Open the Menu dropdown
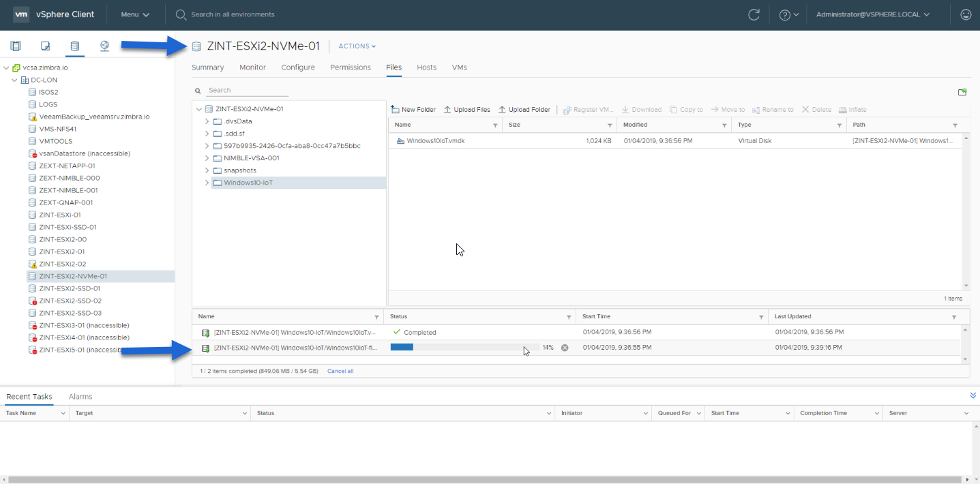 pos(135,14)
